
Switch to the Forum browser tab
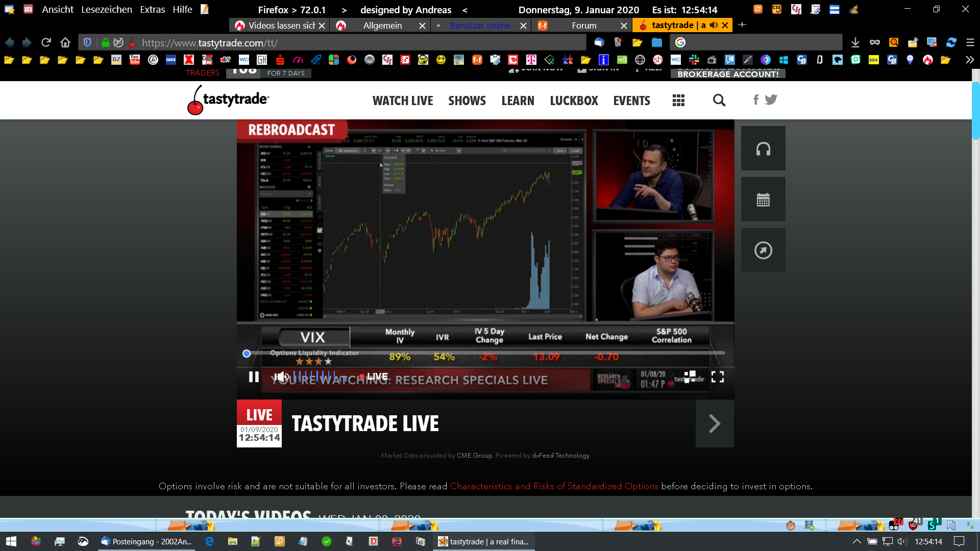pyautogui.click(x=583, y=26)
